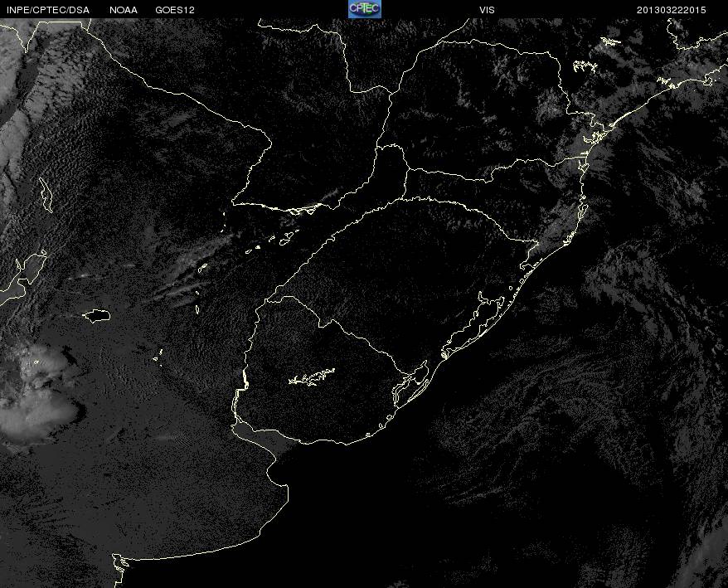Click the narrow elongated lake at far left

click(x=46, y=195)
